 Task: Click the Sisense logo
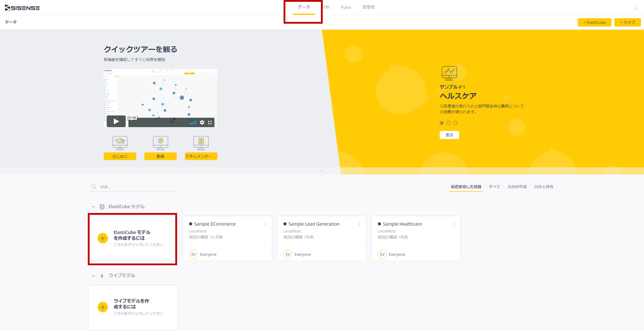click(22, 8)
